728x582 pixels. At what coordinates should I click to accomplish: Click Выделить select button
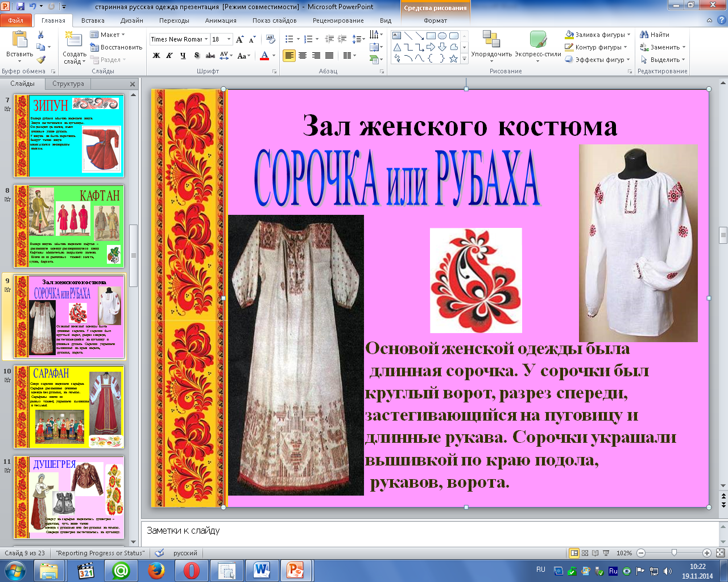(x=663, y=60)
